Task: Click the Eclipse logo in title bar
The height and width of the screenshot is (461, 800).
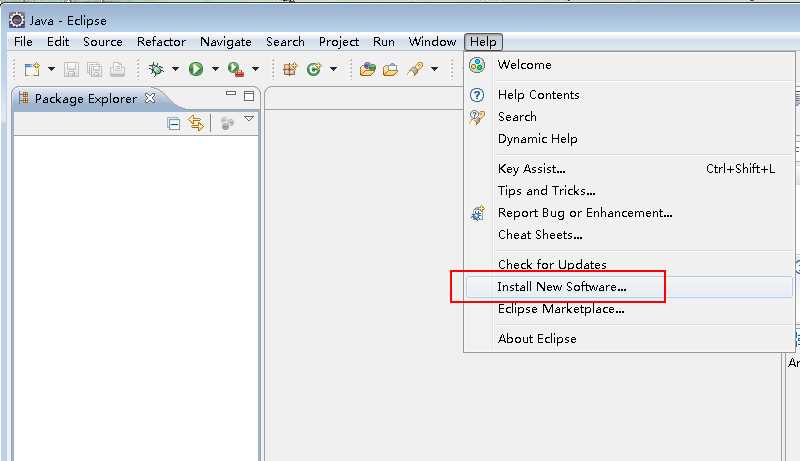Action: [x=17, y=20]
